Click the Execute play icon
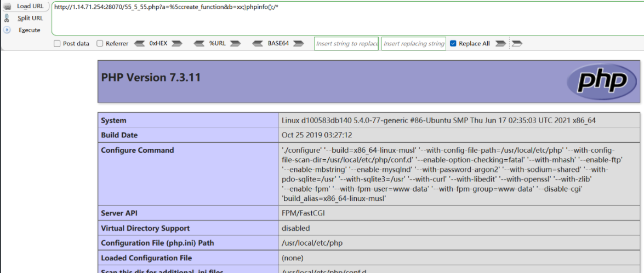 pos(7,30)
